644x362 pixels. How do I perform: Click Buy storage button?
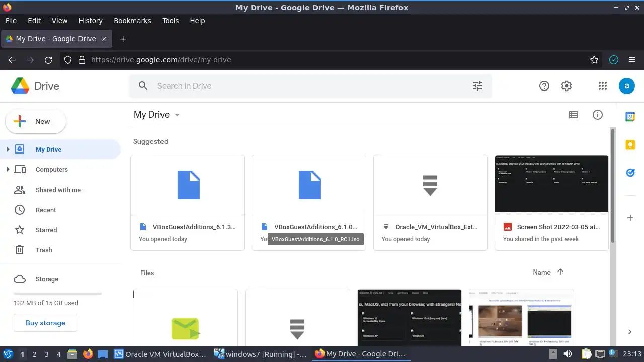(45, 323)
